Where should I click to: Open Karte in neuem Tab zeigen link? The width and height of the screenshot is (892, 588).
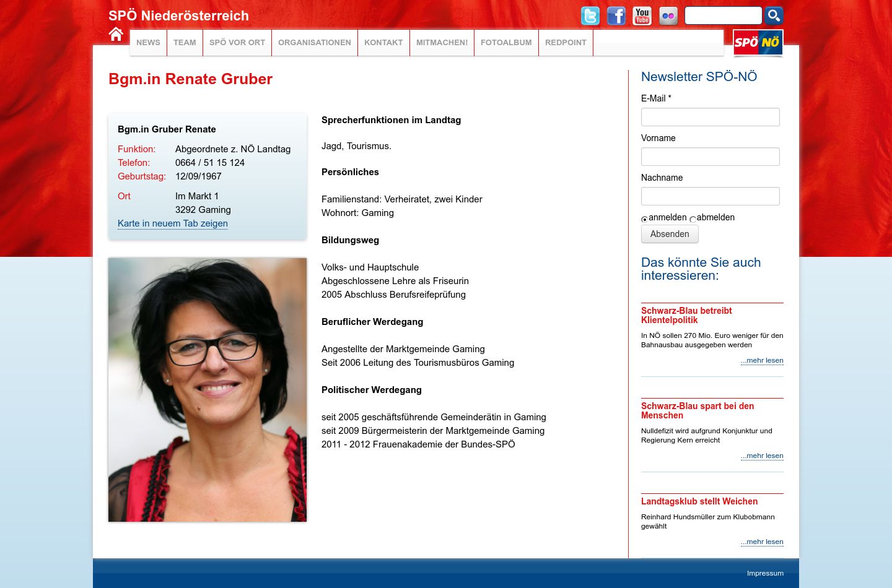tap(173, 223)
